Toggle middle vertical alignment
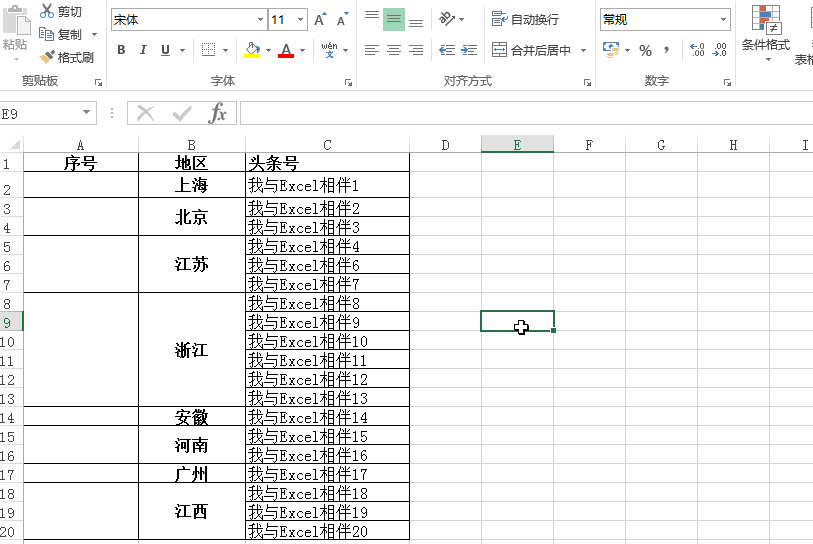813x544 pixels. [x=394, y=20]
